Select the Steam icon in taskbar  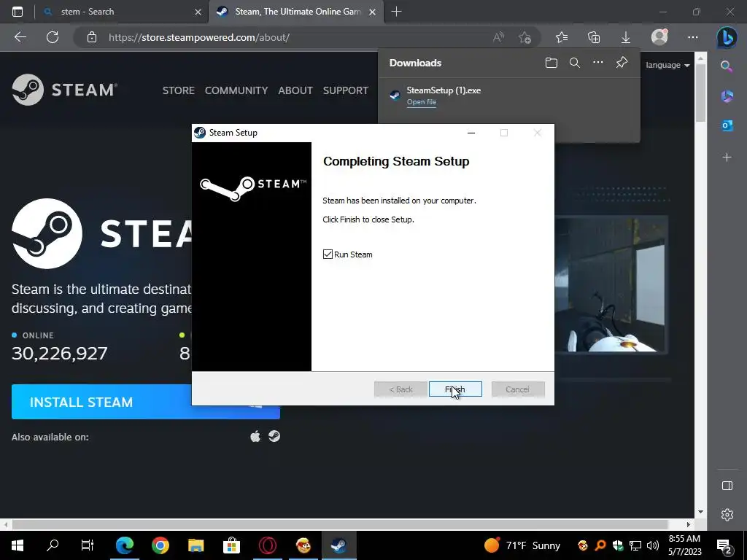click(x=338, y=545)
